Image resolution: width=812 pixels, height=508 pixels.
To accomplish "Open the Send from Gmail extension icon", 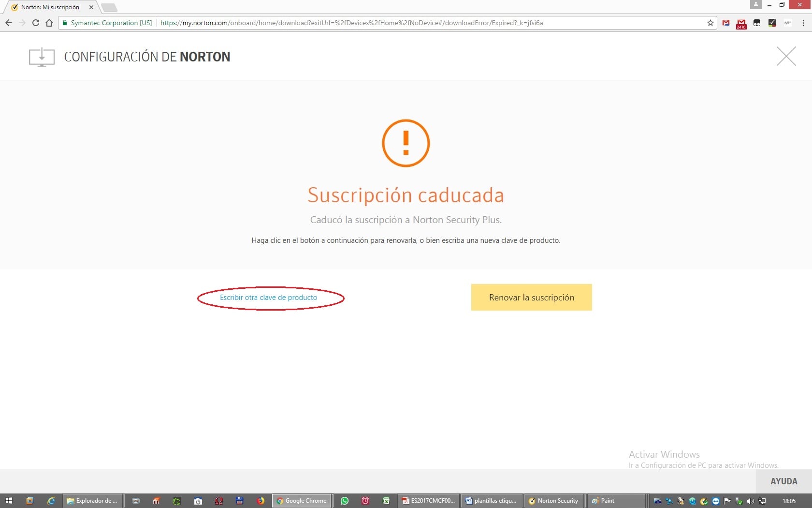I will coord(726,23).
